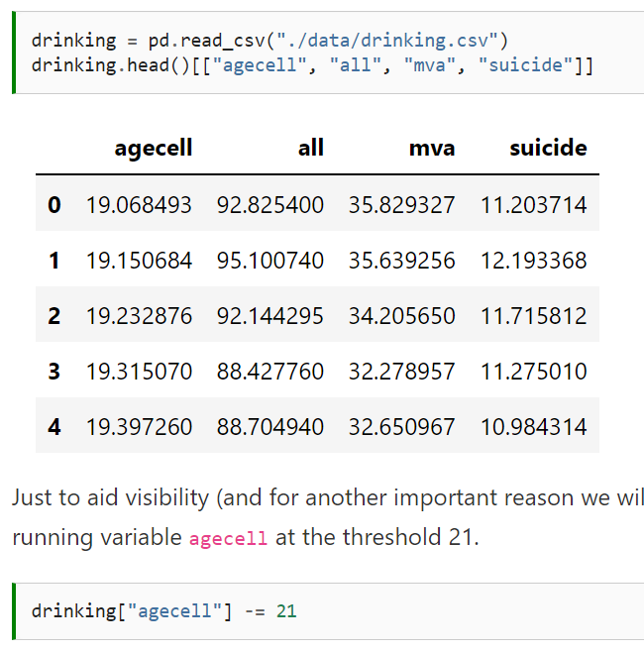The height and width of the screenshot is (651, 644).
Task: Click cell value 35.639256
Action: (402, 261)
